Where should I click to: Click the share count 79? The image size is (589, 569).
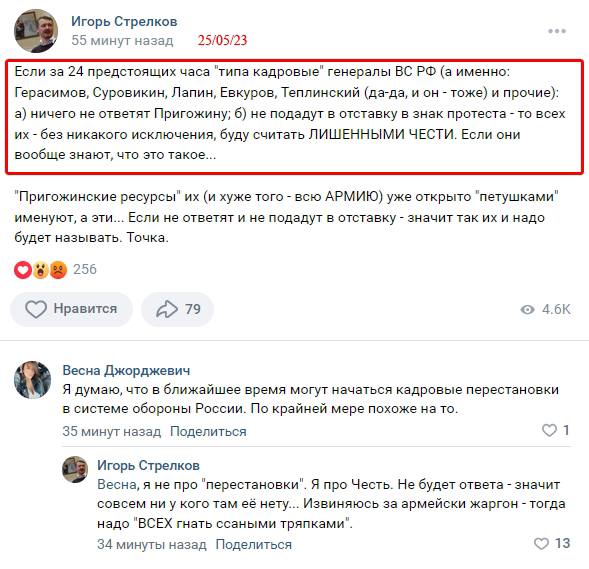pyautogui.click(x=193, y=309)
